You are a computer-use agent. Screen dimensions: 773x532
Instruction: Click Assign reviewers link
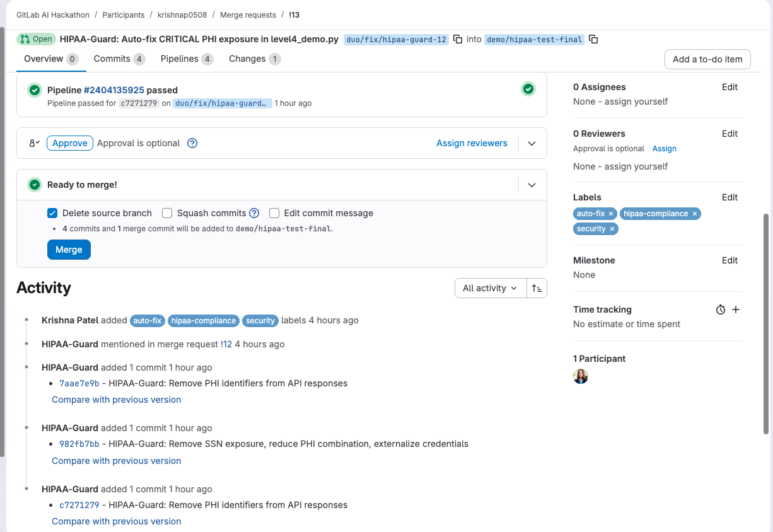tap(472, 143)
